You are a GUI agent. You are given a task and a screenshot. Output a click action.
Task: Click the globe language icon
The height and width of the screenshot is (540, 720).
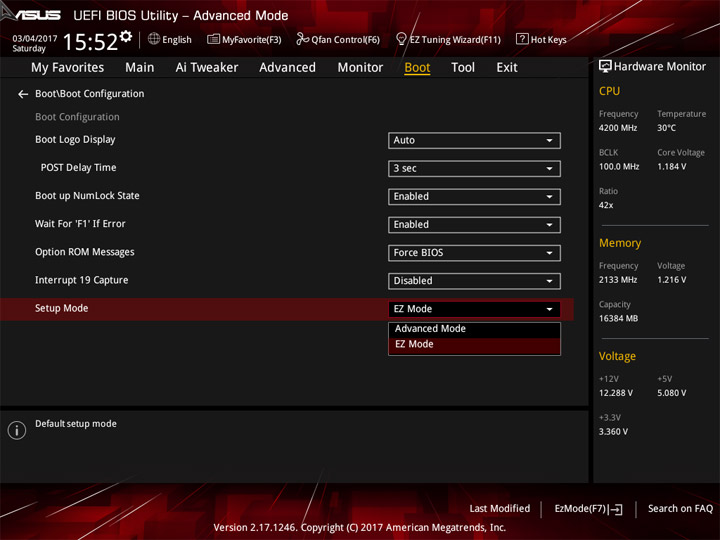pyautogui.click(x=154, y=39)
